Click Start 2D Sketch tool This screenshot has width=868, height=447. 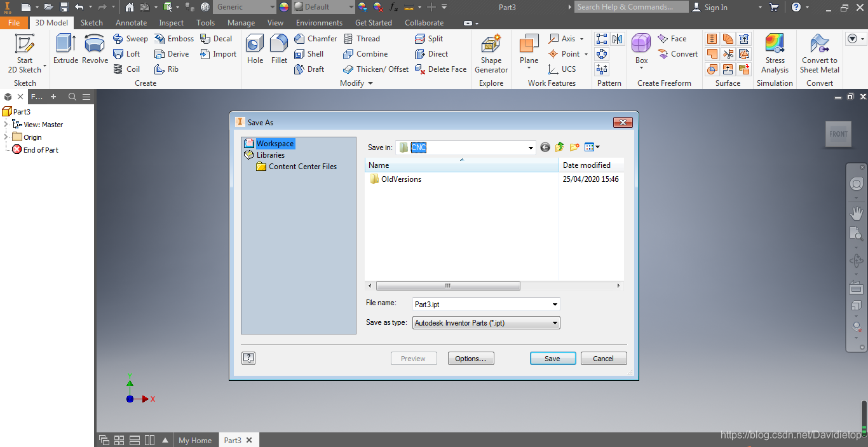25,53
